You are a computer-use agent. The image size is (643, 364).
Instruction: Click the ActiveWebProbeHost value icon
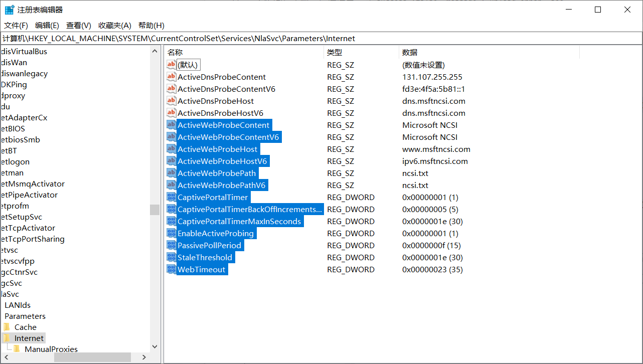tap(171, 149)
